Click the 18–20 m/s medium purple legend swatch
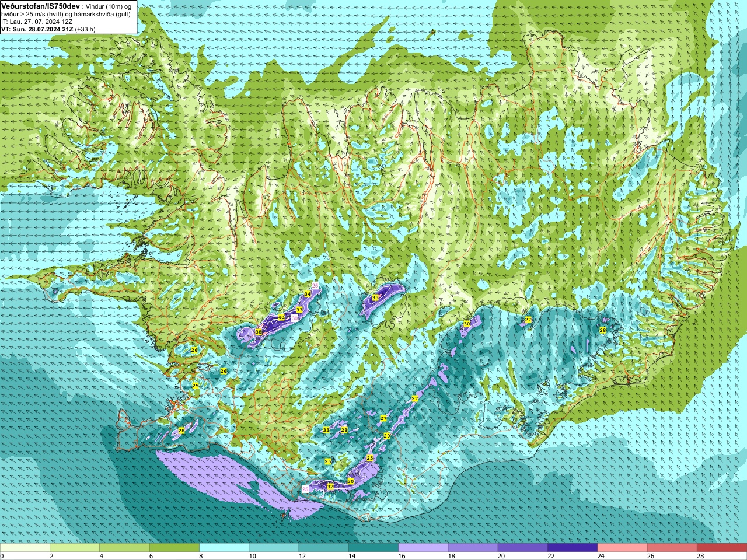Viewport: 747px width, 560px height. point(473,548)
